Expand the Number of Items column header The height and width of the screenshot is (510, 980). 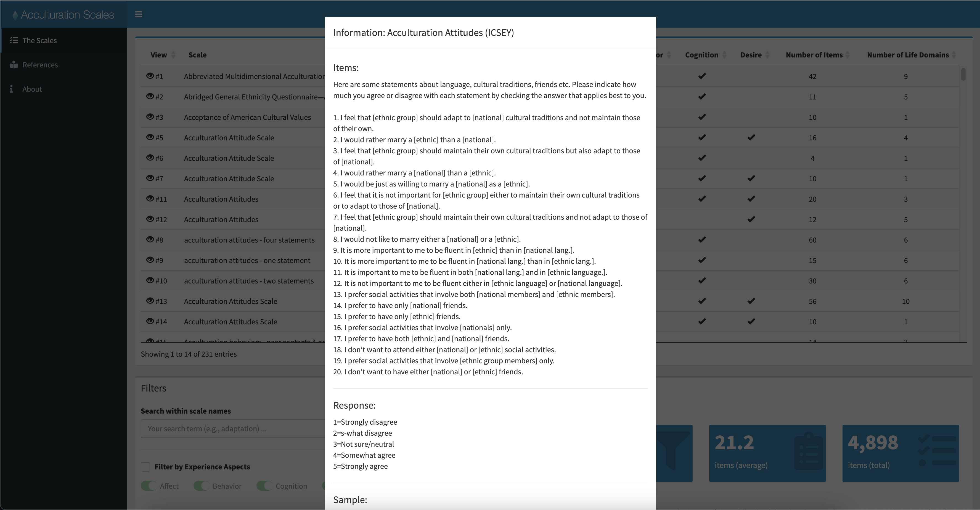(814, 54)
